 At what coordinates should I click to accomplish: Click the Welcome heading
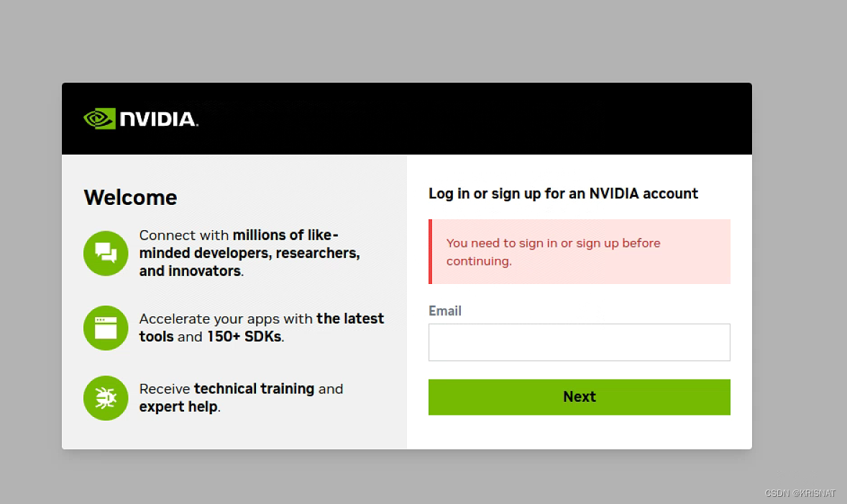click(x=130, y=197)
